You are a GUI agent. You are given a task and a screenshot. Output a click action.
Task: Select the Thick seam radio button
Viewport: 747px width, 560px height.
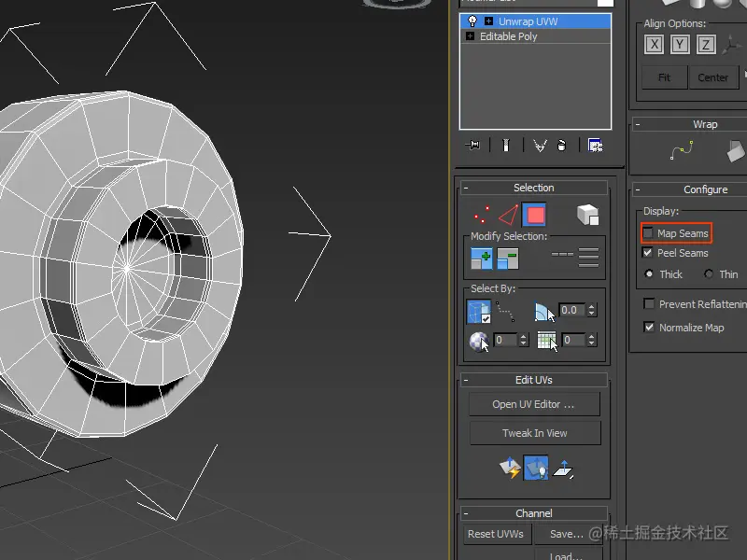(x=649, y=273)
